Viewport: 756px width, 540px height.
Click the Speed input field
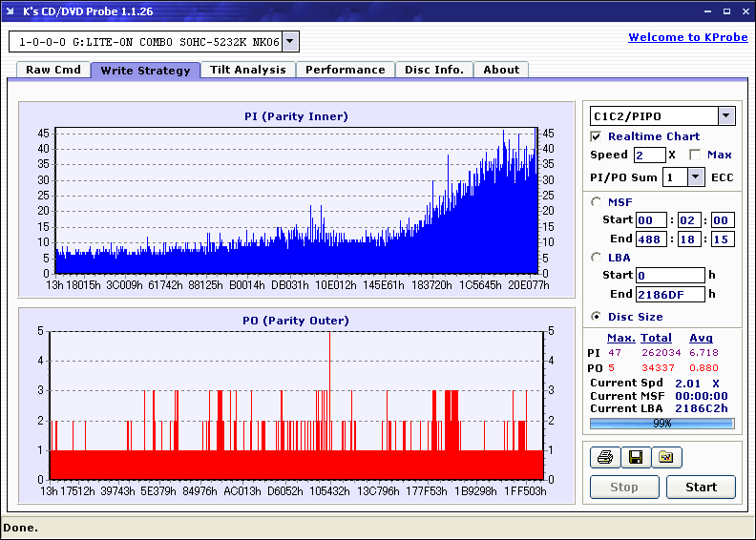coord(649,155)
